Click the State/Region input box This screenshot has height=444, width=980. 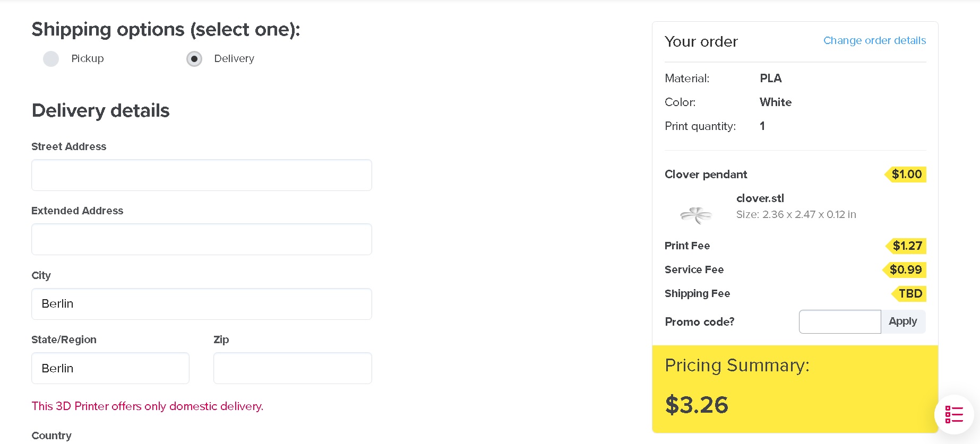[110, 368]
